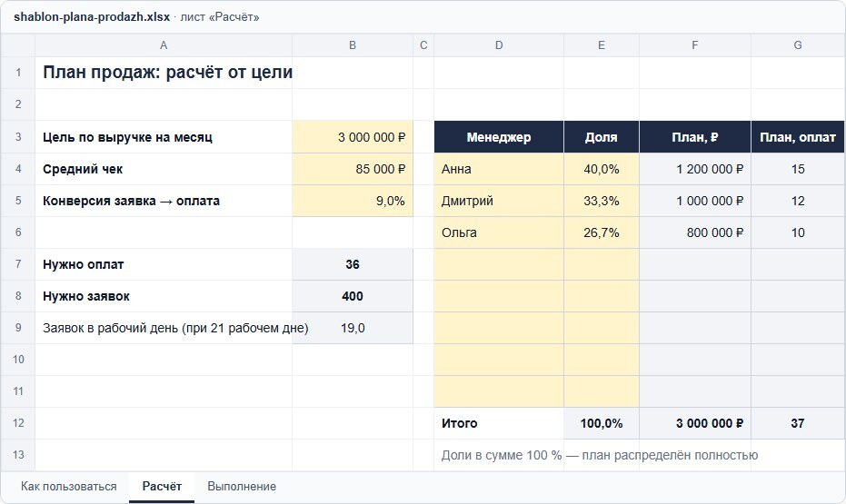Image resolution: width=846 pixels, height=504 pixels.
Task: Click the «План, ₽» table header
Action: click(695, 137)
